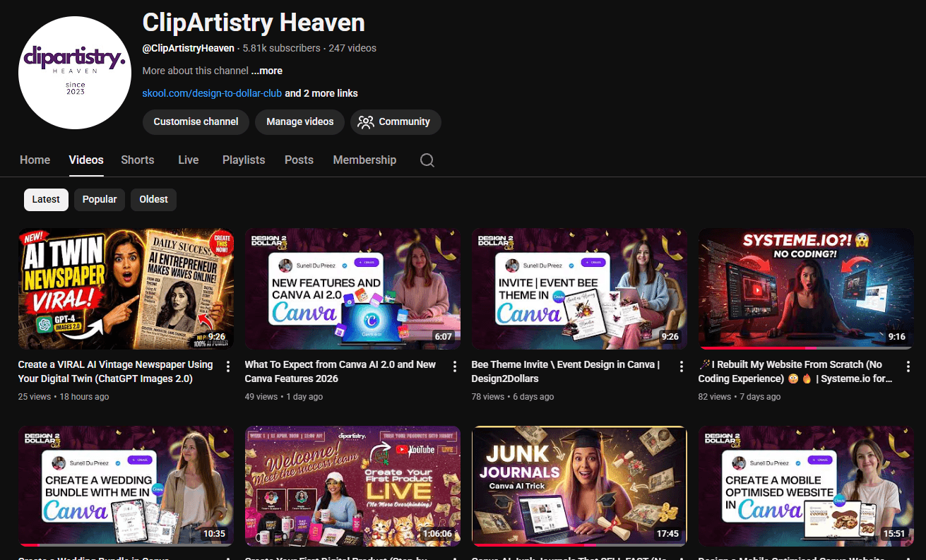Click the '82 views • 7 days ago' text
Viewport: 926px width, 560px height.
coord(740,397)
